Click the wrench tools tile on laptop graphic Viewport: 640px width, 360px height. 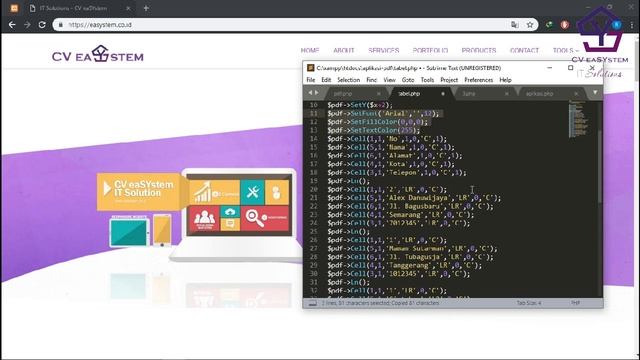pyautogui.click(x=252, y=192)
